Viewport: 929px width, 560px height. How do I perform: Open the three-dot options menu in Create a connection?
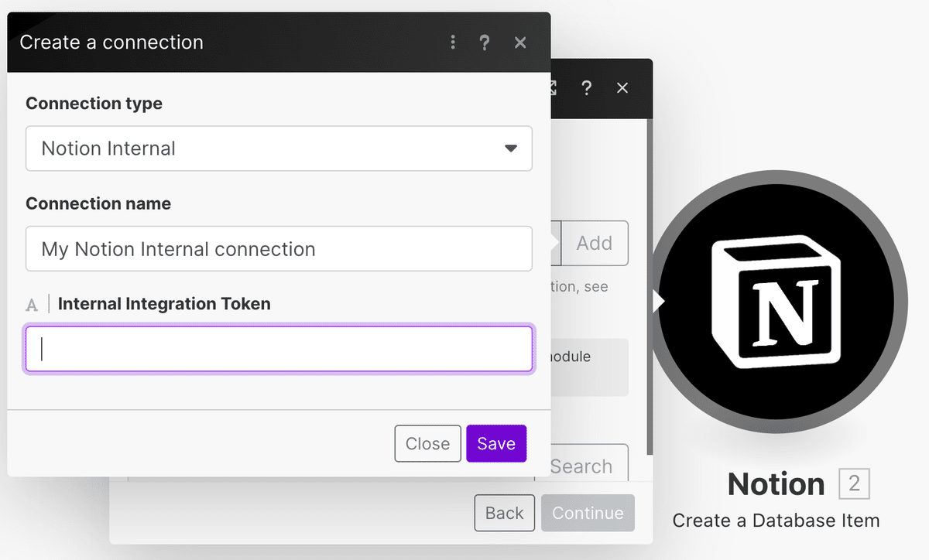click(x=453, y=43)
